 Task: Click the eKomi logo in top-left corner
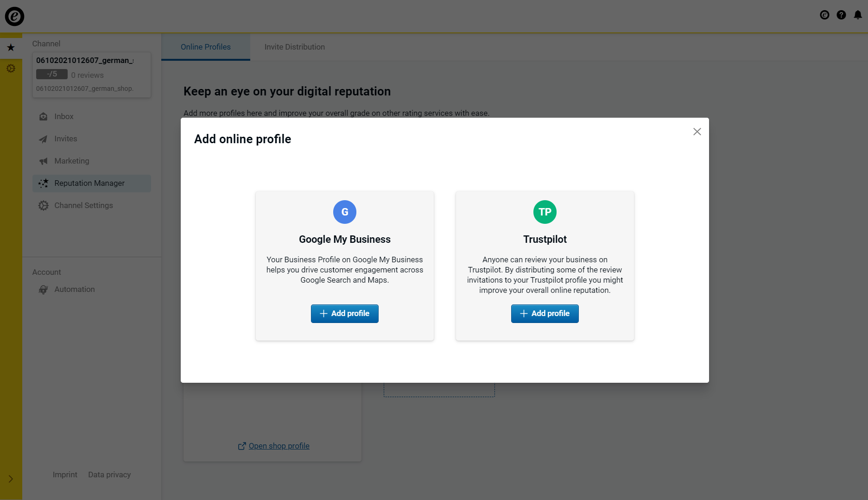tap(14, 16)
